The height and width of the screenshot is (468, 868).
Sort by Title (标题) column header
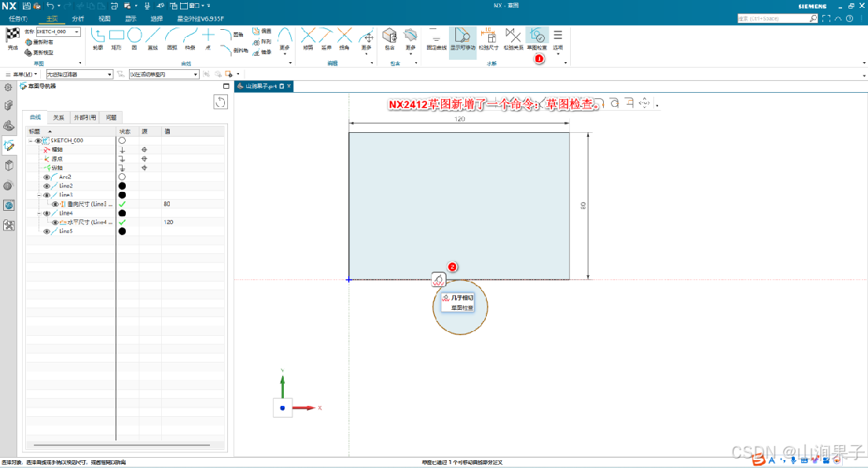(71, 131)
